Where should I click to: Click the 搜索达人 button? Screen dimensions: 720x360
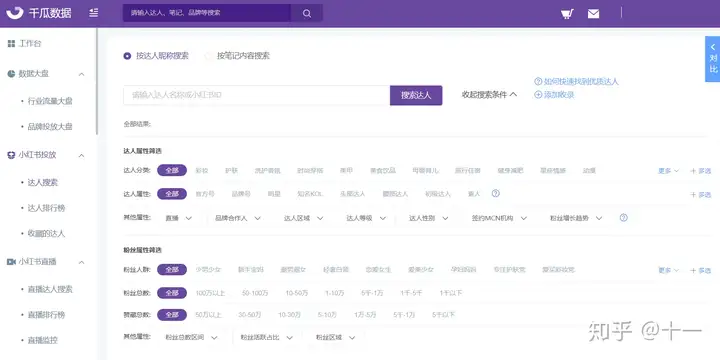(x=416, y=95)
